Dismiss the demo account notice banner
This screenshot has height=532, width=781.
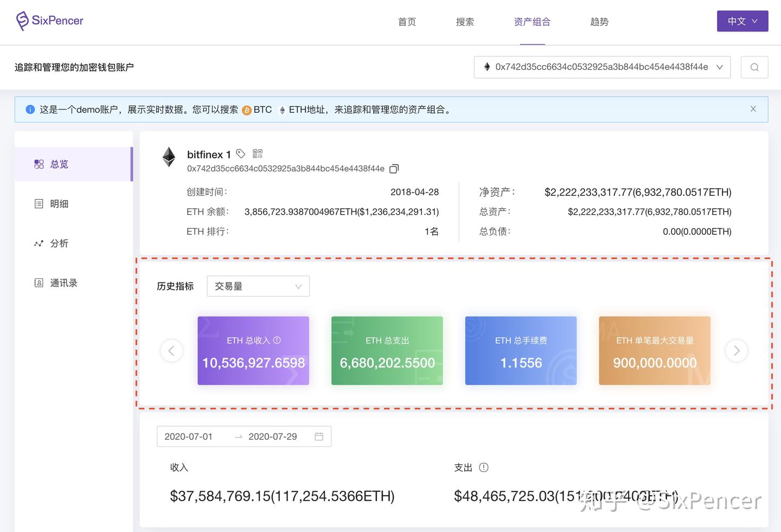753,108
